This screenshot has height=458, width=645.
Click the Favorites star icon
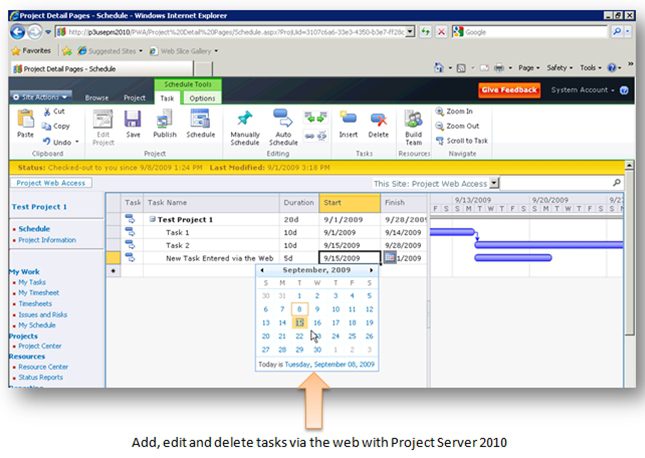[16, 51]
